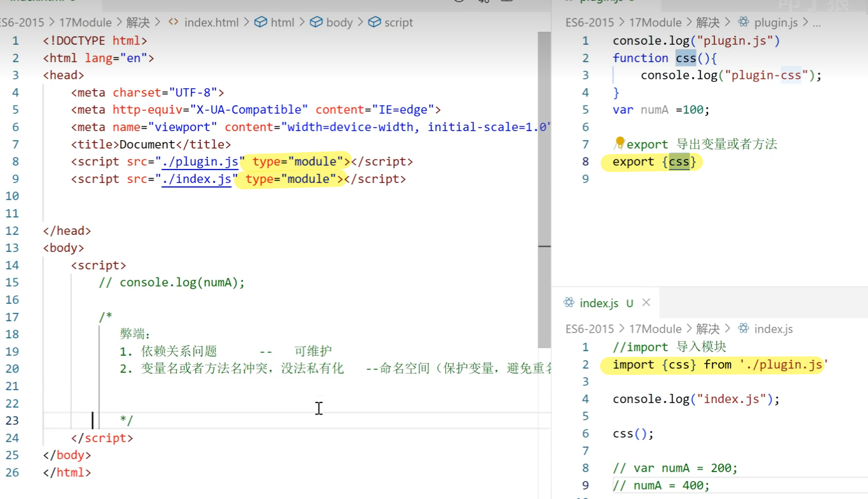
Task: Follow the ./plugin.js link in index.html
Action: click(200, 162)
